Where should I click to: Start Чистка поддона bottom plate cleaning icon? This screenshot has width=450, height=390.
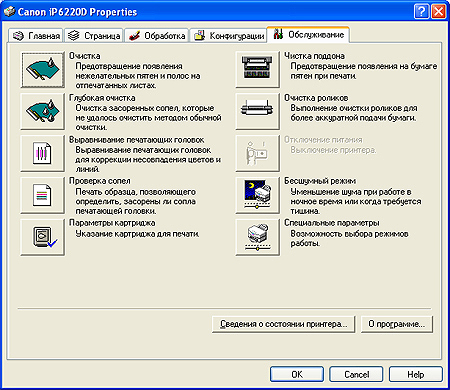(258, 70)
